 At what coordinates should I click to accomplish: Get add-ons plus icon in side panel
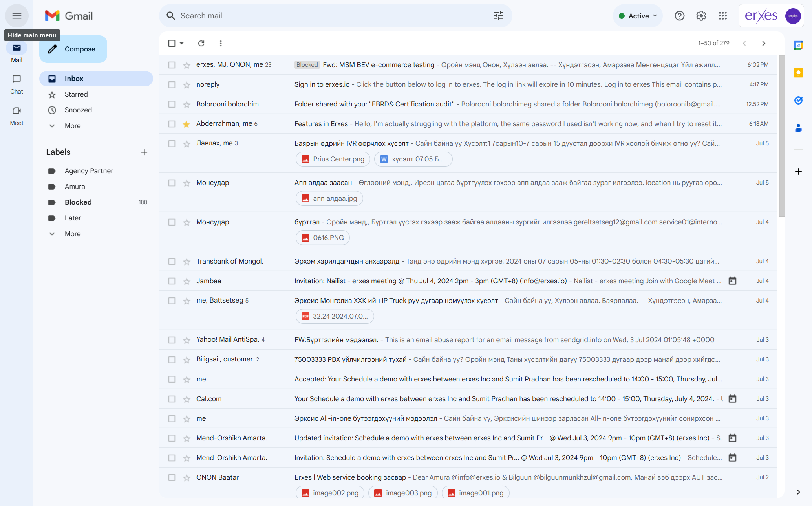798,171
